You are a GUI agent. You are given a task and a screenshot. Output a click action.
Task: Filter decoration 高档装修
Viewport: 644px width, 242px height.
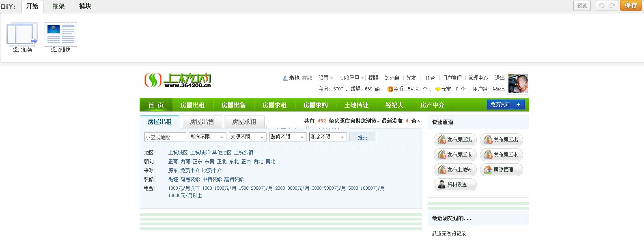[x=234, y=180]
